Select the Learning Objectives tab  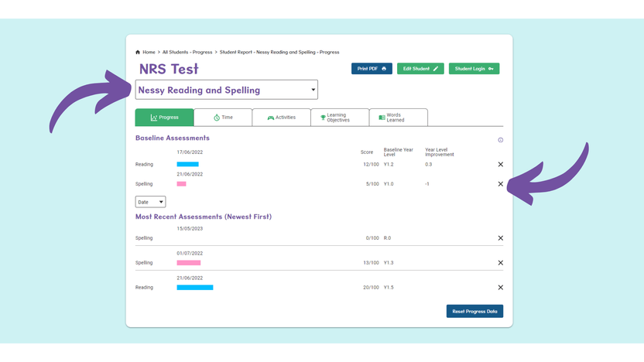pos(340,118)
